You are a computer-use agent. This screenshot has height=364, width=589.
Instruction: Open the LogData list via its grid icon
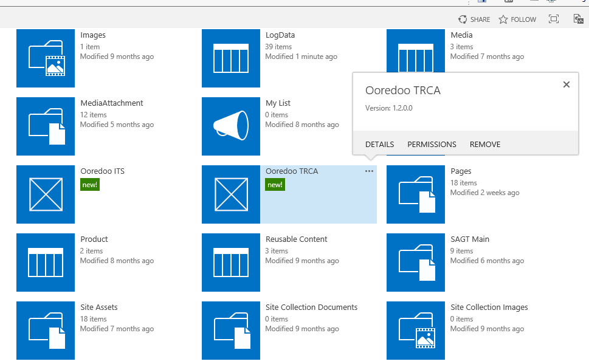click(x=230, y=58)
